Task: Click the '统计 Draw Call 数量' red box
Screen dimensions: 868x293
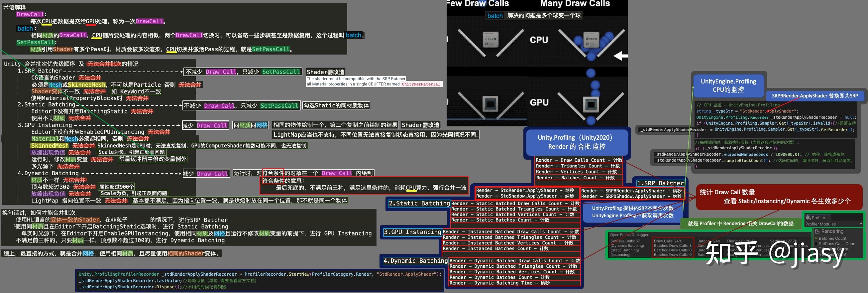Action: pos(779,197)
